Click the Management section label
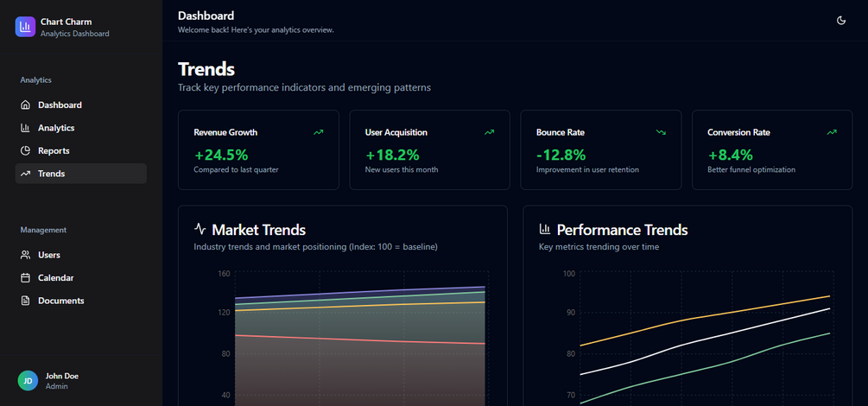868x406 pixels. 43,230
